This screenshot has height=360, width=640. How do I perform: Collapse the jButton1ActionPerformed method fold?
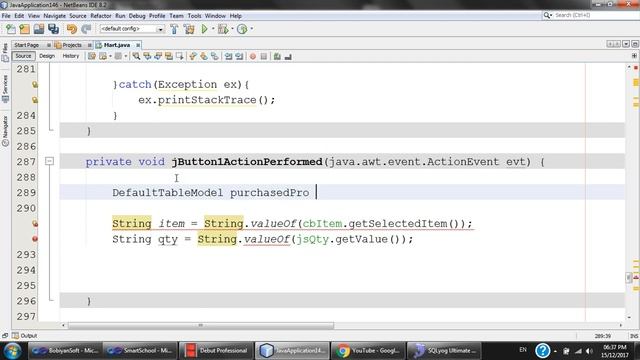[x=49, y=162]
